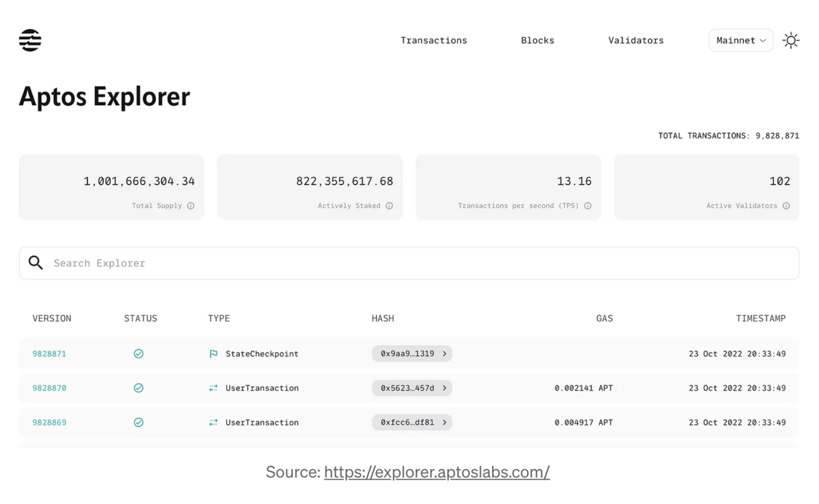The height and width of the screenshot is (504, 819).
Task: Open hash 0xfcc6…df81 details
Action: coord(412,423)
